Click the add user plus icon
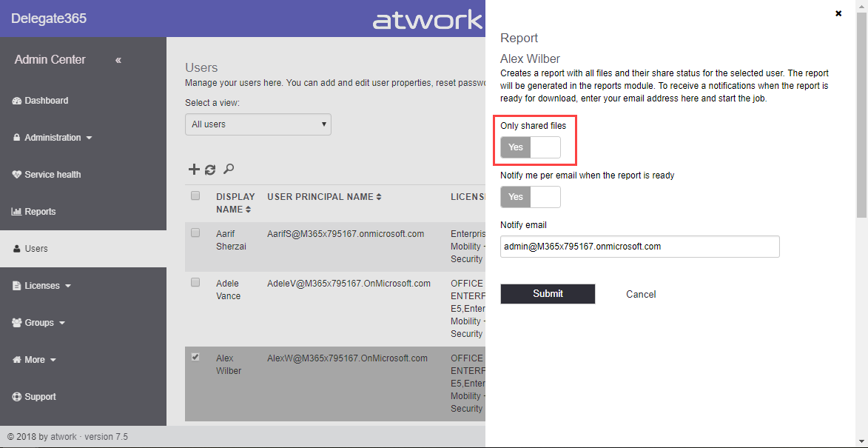Screen dimensions: 868x448 [194, 170]
